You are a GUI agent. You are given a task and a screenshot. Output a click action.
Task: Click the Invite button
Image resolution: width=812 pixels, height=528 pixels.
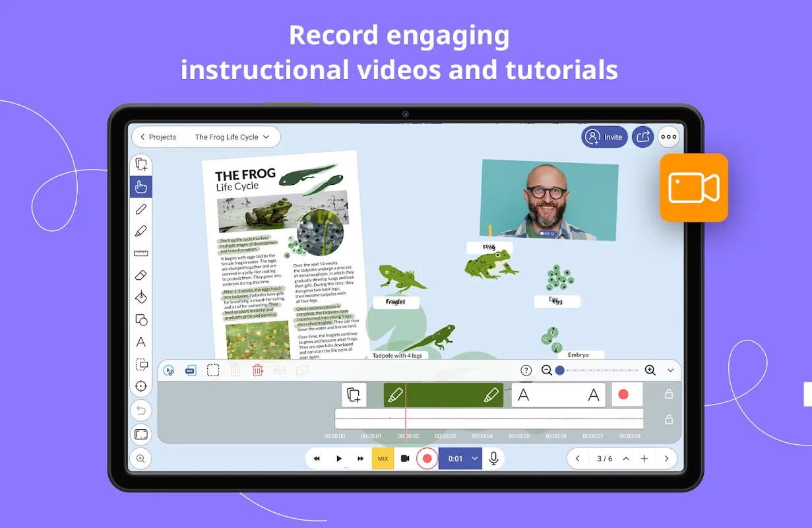(x=604, y=137)
